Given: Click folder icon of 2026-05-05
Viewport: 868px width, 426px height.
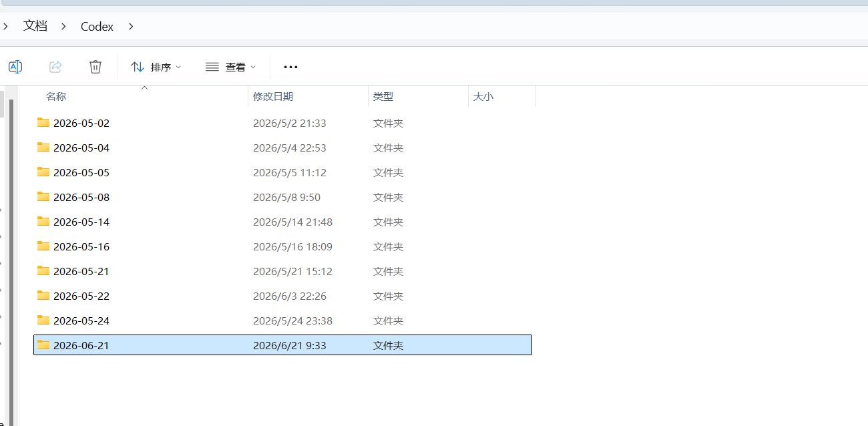Looking at the screenshot, I should [x=43, y=172].
